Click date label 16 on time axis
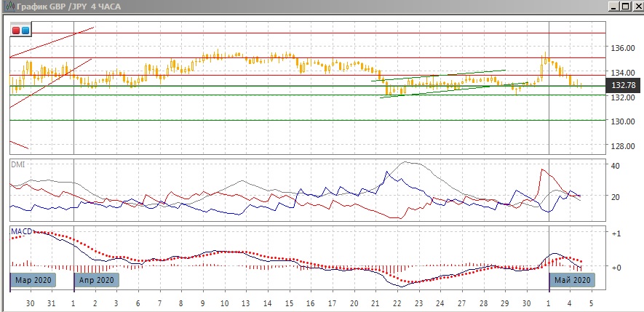This screenshot has width=644, height=312. 311,303
